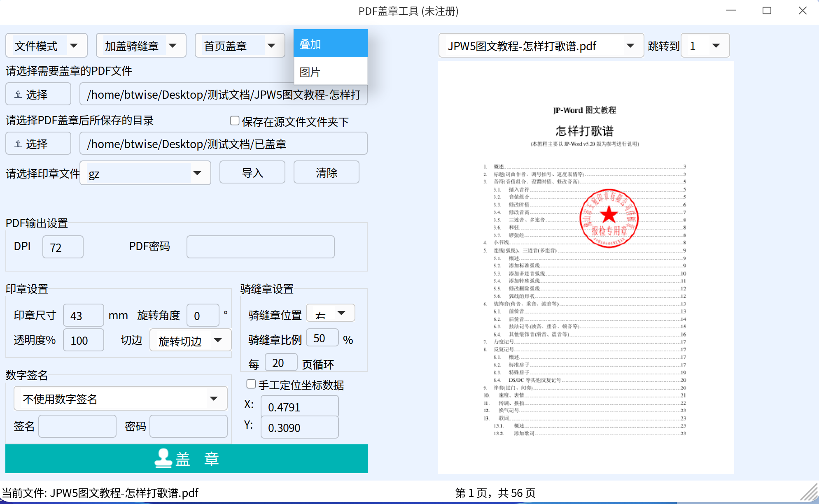Screen dimensions: 819x504
Task: Click the output directory path field ending 已盖章
Action: click(x=224, y=144)
